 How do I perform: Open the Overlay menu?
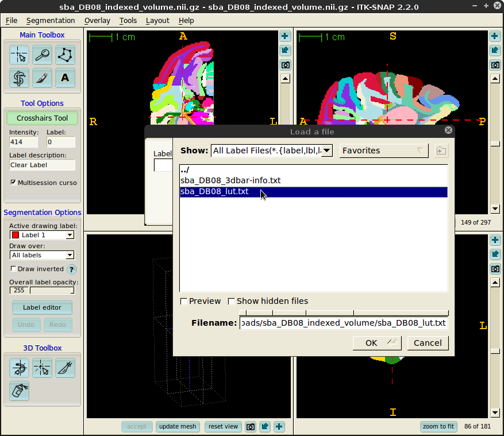97,21
